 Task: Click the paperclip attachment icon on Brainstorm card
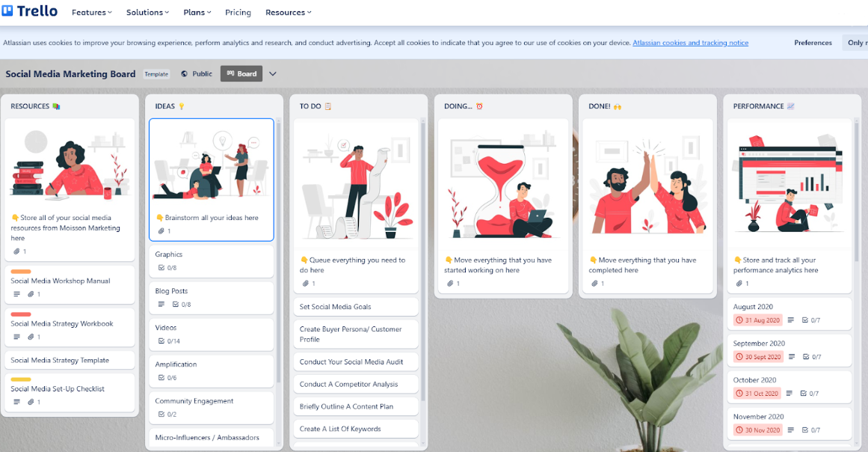[x=162, y=230]
